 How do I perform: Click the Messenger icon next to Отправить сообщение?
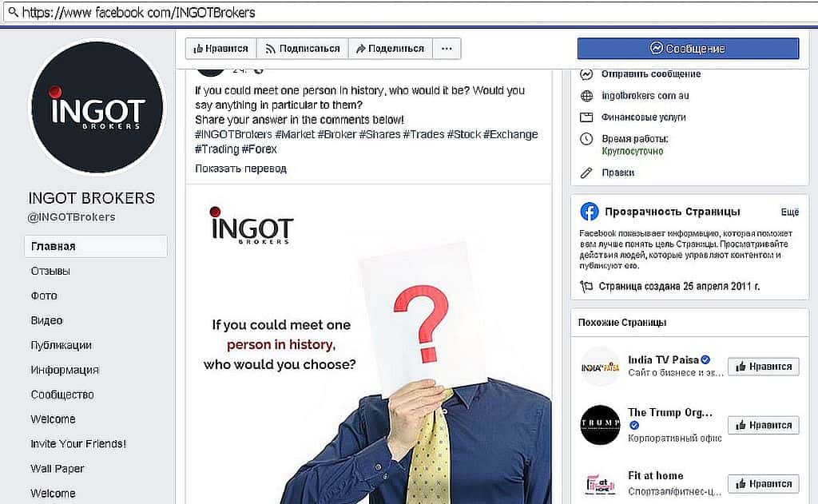point(586,74)
